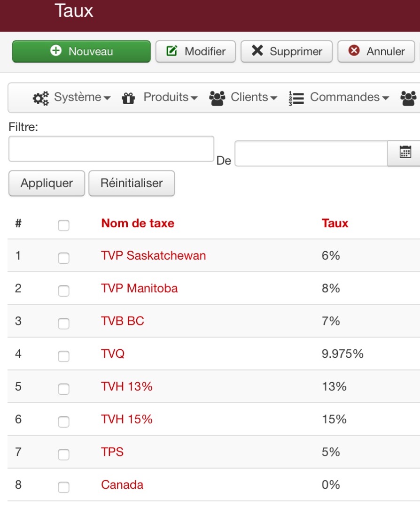Click the numbered list icon beside Commandes
This screenshot has height=507, width=420.
pos(296,98)
